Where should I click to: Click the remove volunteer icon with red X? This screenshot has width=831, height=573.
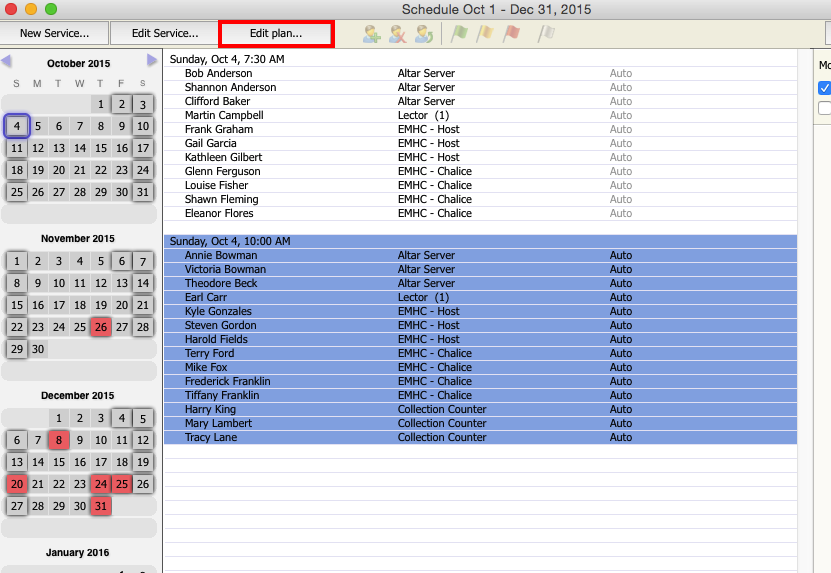398,34
